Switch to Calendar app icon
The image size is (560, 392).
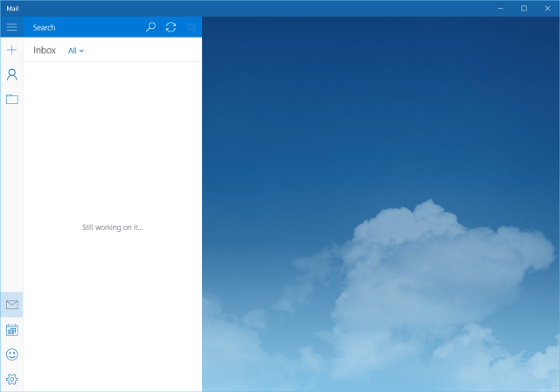11,330
